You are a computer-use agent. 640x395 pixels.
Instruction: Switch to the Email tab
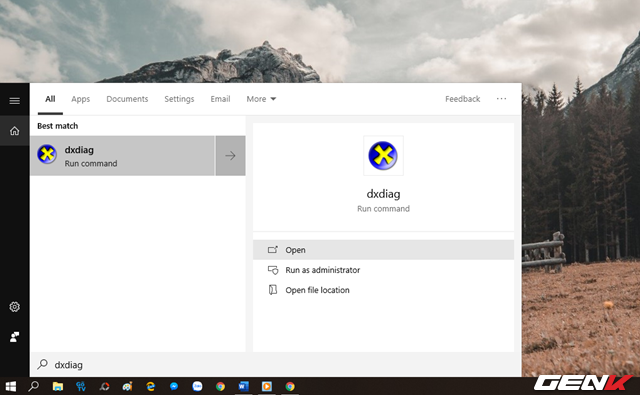[x=220, y=99]
